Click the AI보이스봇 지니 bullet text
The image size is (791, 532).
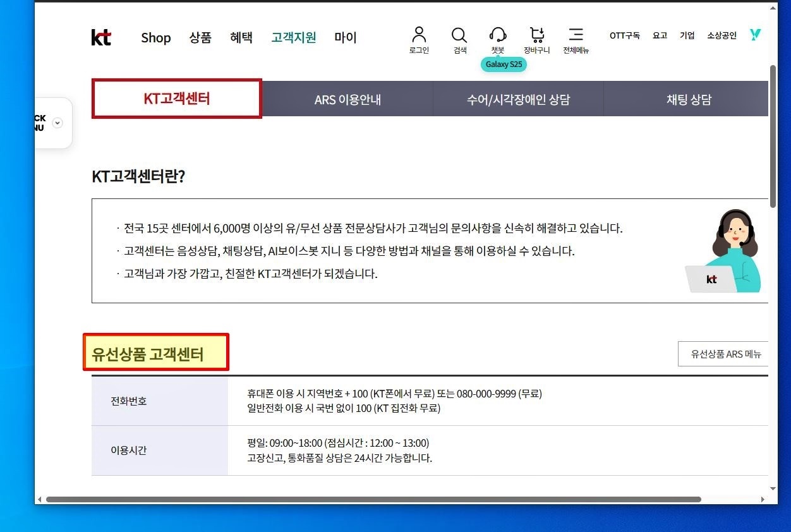349,251
